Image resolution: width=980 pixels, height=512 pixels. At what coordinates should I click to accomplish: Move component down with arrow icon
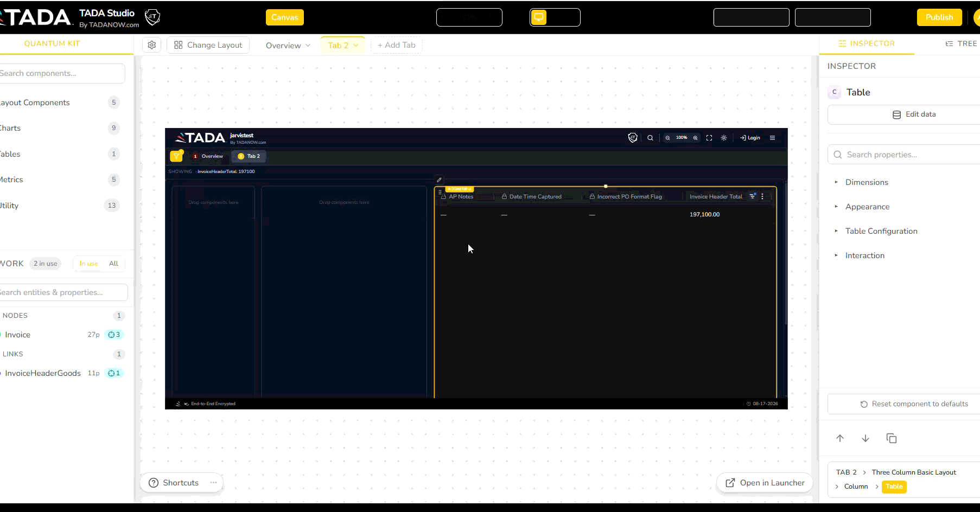point(866,438)
